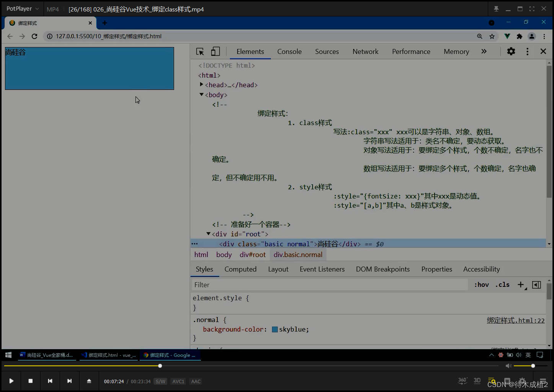The image size is (554, 392).
Task: Open the skyblue color swatch picker
Action: pyautogui.click(x=275, y=329)
